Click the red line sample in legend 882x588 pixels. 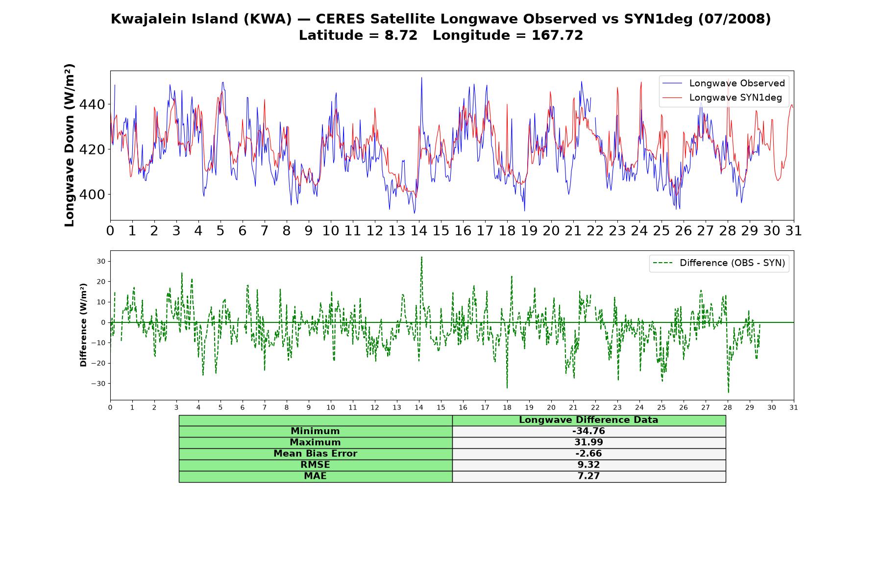click(672, 98)
